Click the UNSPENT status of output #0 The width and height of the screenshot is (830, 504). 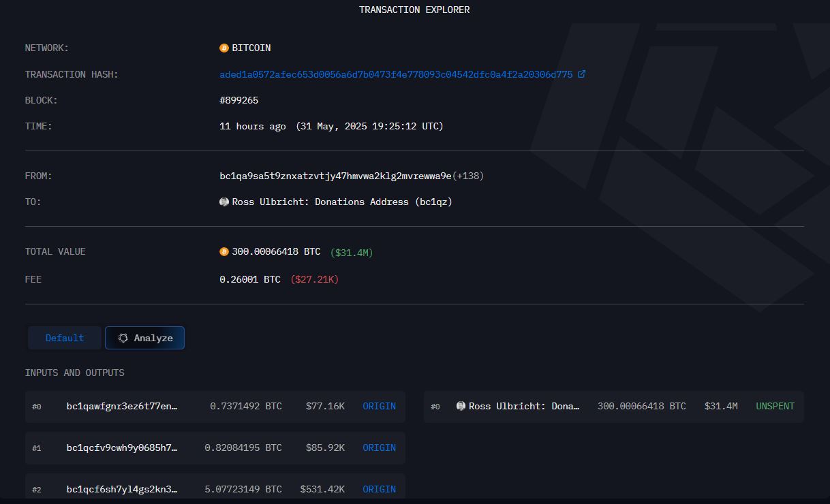tap(775, 406)
